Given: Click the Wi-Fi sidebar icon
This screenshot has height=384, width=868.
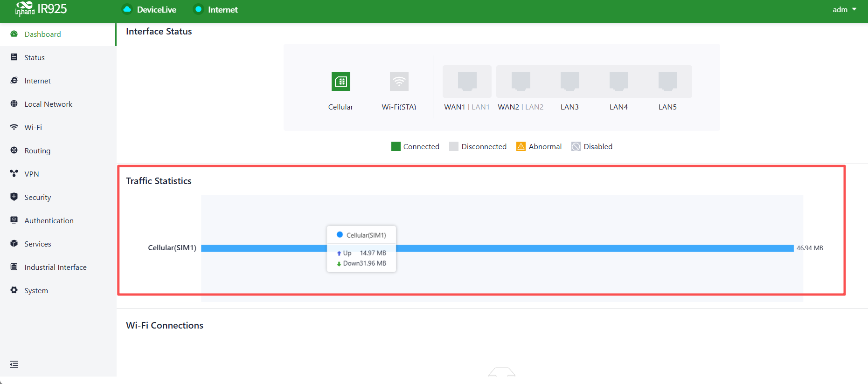Looking at the screenshot, I should pos(14,127).
